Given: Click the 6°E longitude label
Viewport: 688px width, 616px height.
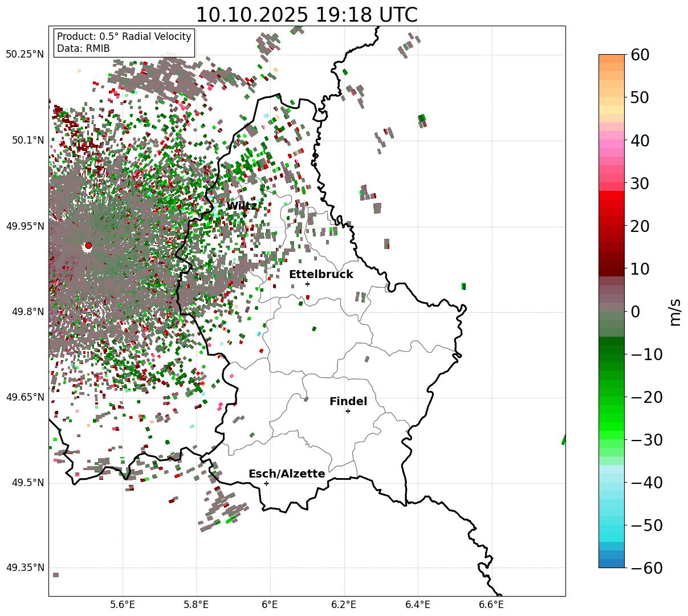Looking at the screenshot, I should click(x=270, y=605).
